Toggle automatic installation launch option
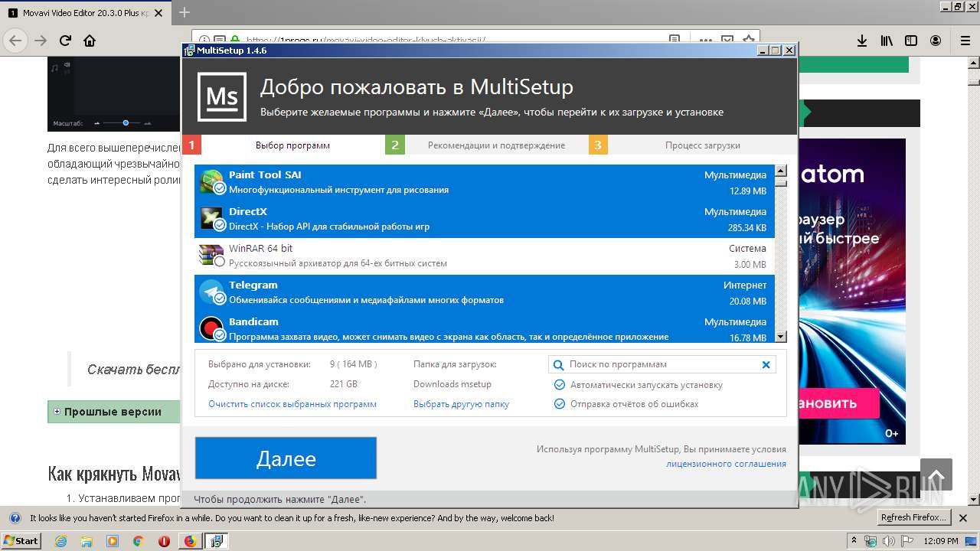 [x=560, y=385]
